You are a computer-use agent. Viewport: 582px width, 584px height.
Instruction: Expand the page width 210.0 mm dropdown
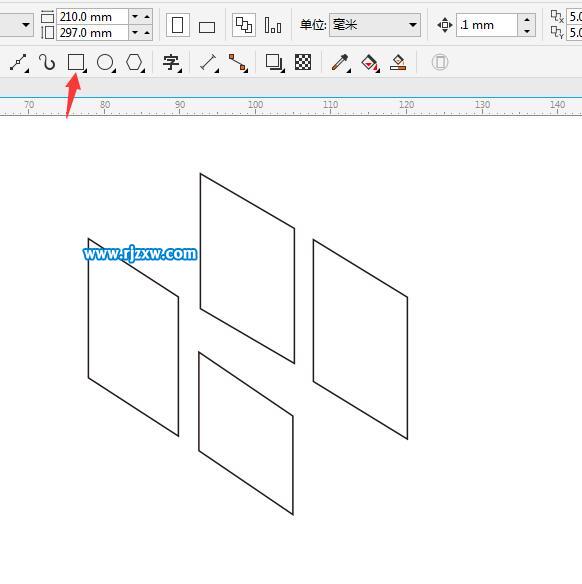click(x=135, y=17)
